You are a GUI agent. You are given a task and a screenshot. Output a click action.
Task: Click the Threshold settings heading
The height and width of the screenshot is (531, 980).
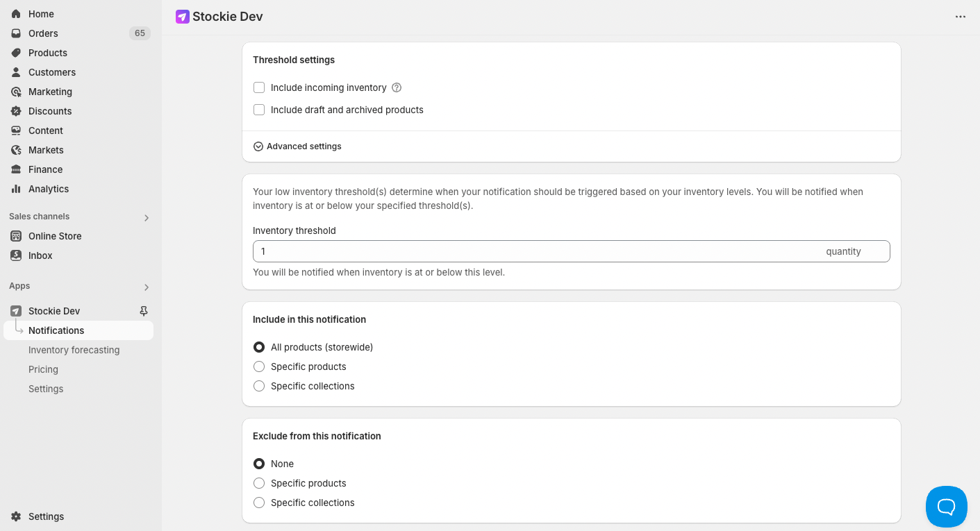pyautogui.click(x=294, y=60)
